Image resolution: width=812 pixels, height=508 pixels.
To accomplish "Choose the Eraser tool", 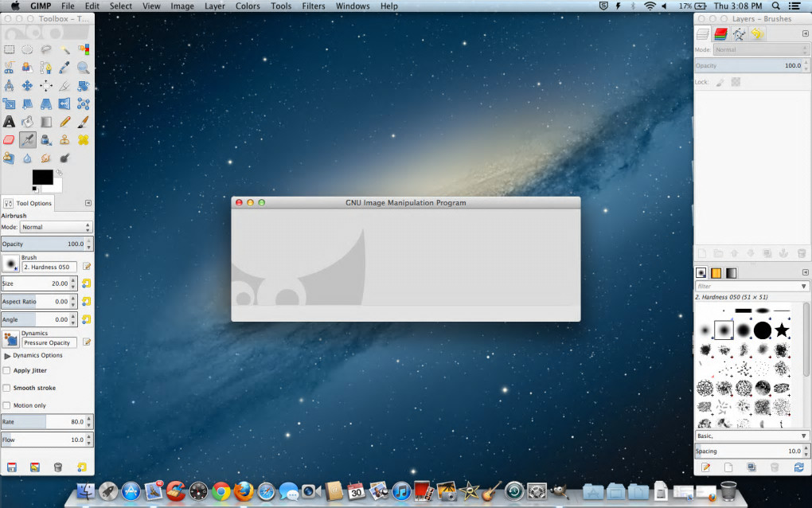I will point(9,140).
